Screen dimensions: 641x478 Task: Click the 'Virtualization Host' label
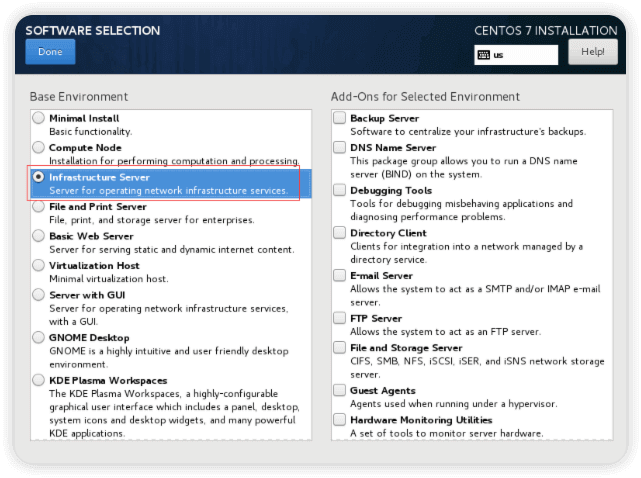click(94, 266)
